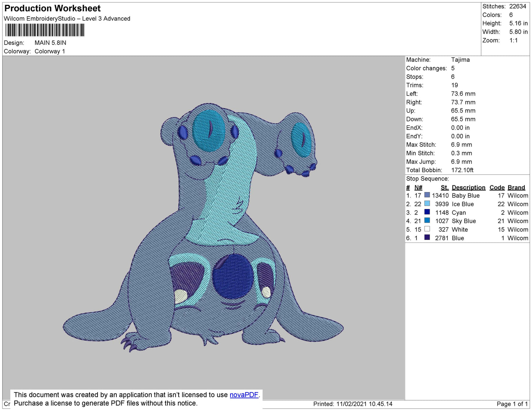The height and width of the screenshot is (411, 532).
Task: Click the Max Jump value 6.9 mm
Action: point(461,162)
